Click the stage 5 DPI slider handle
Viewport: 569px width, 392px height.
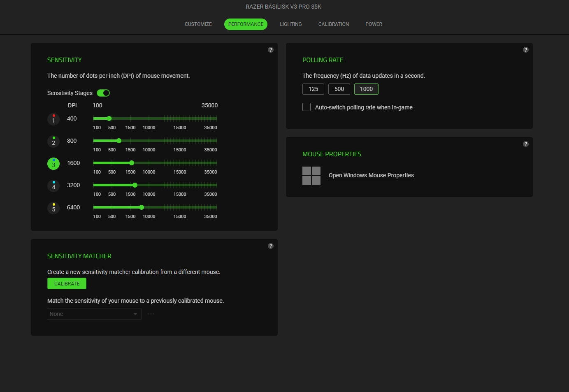(142, 207)
